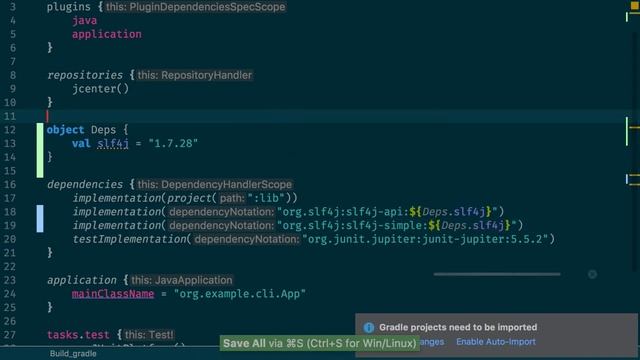The height and width of the screenshot is (360, 640).
Task: Click the 'path:' parameter hint
Action: pos(232,198)
